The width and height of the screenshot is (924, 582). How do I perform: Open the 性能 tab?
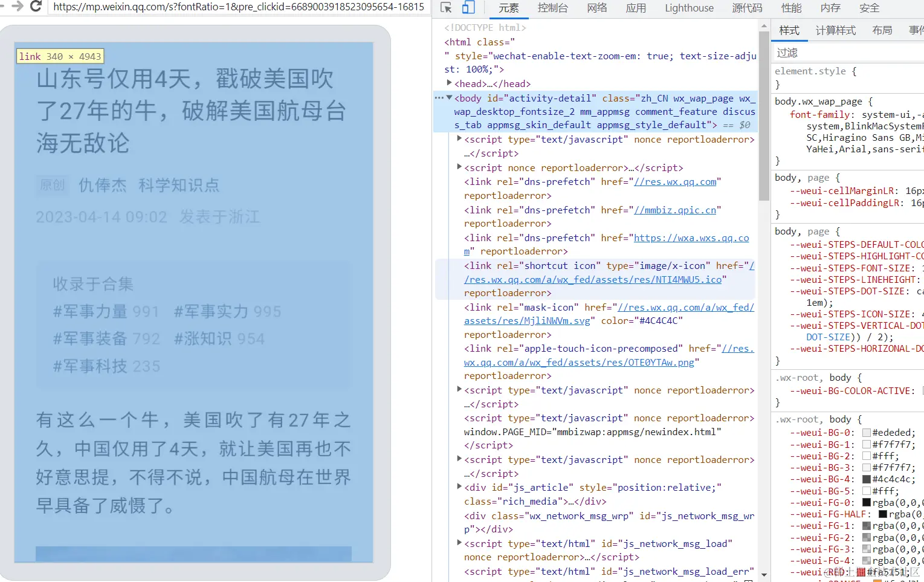tap(791, 8)
